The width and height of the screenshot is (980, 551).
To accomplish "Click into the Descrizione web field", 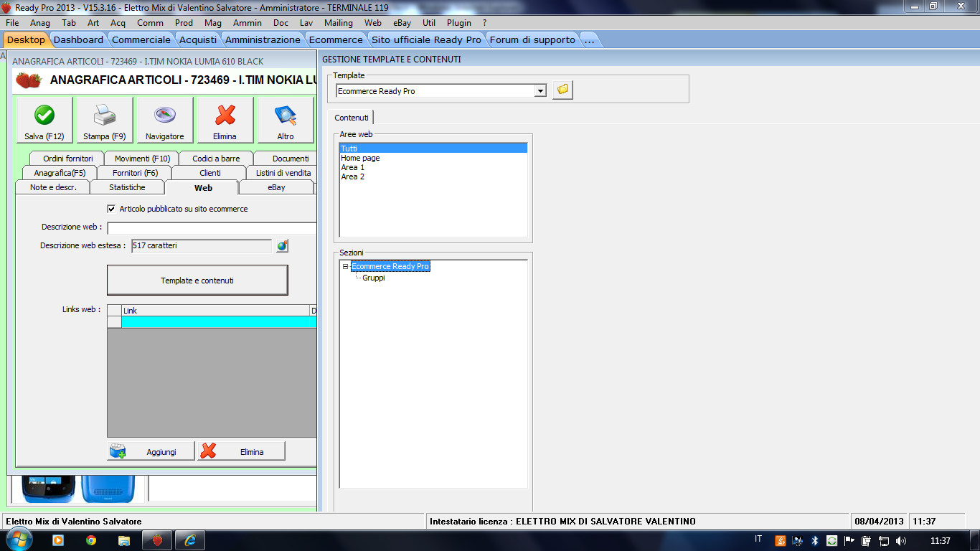I will [212, 228].
